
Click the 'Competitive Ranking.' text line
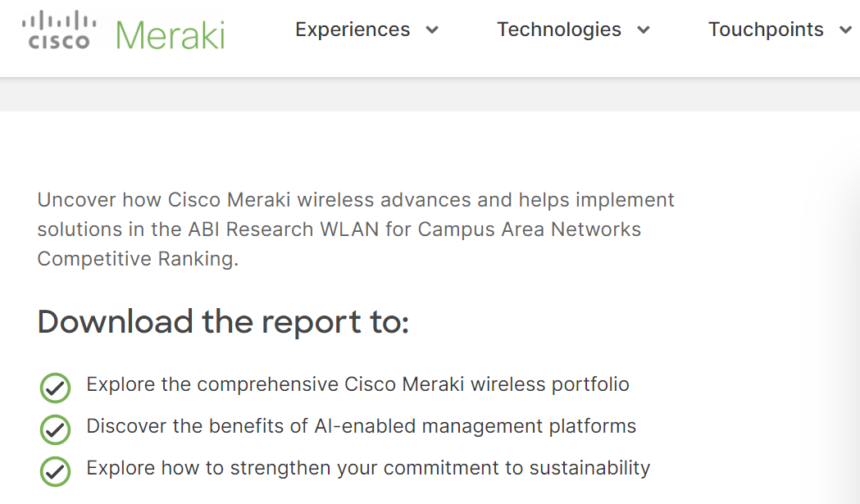138,259
